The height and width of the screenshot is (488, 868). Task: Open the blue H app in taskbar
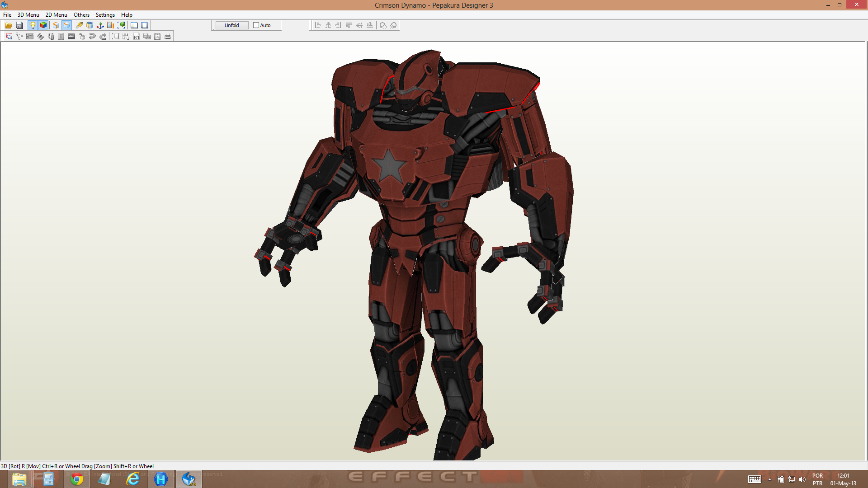point(160,479)
